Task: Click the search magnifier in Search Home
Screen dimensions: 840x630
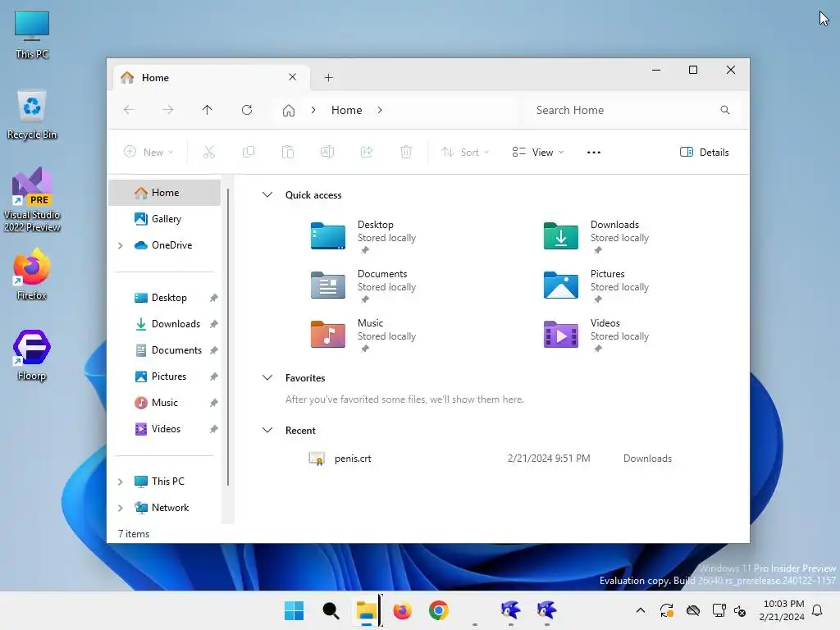Action: (x=725, y=110)
